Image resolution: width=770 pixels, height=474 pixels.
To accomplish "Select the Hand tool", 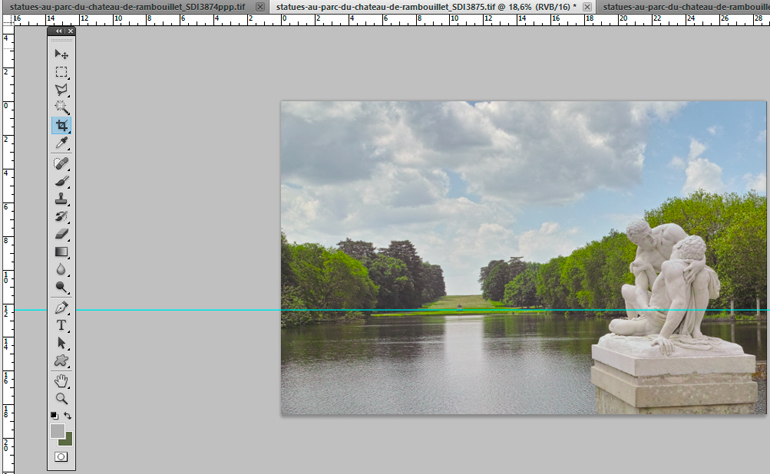I will [x=61, y=381].
